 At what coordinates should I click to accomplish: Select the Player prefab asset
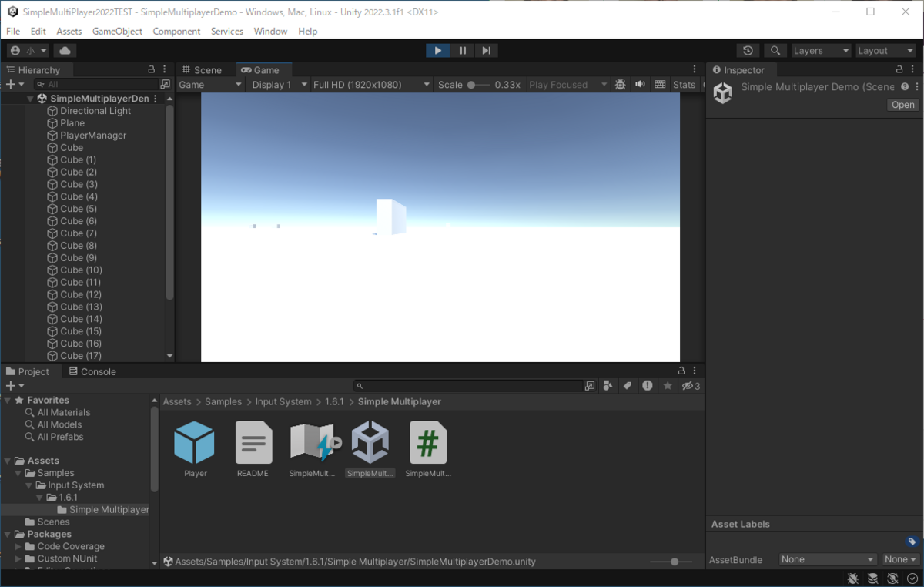coord(195,449)
